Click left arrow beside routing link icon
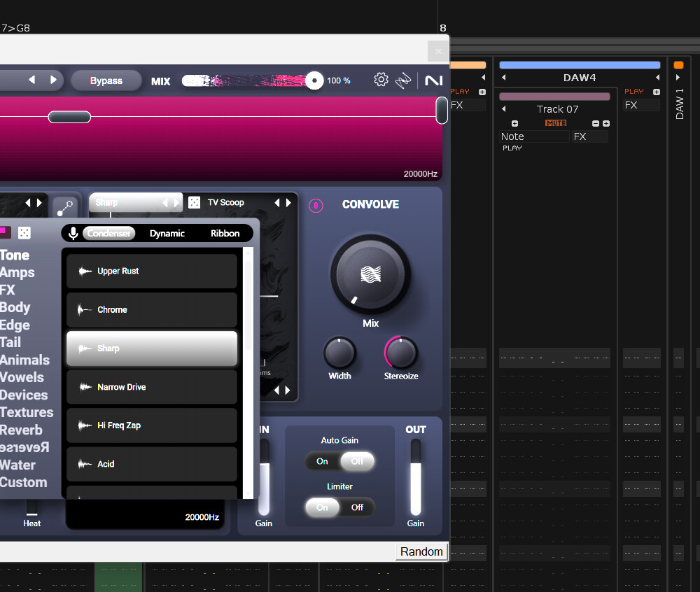 click(28, 203)
